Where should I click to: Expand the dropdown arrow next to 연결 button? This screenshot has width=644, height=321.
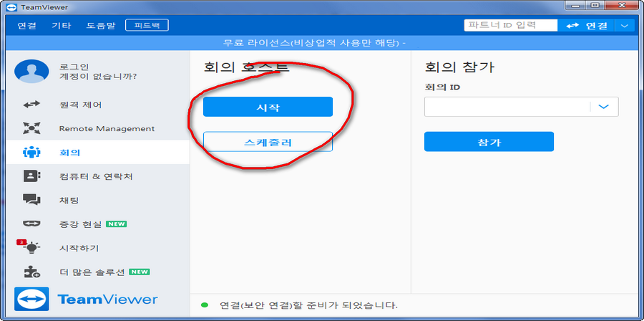tap(625, 26)
